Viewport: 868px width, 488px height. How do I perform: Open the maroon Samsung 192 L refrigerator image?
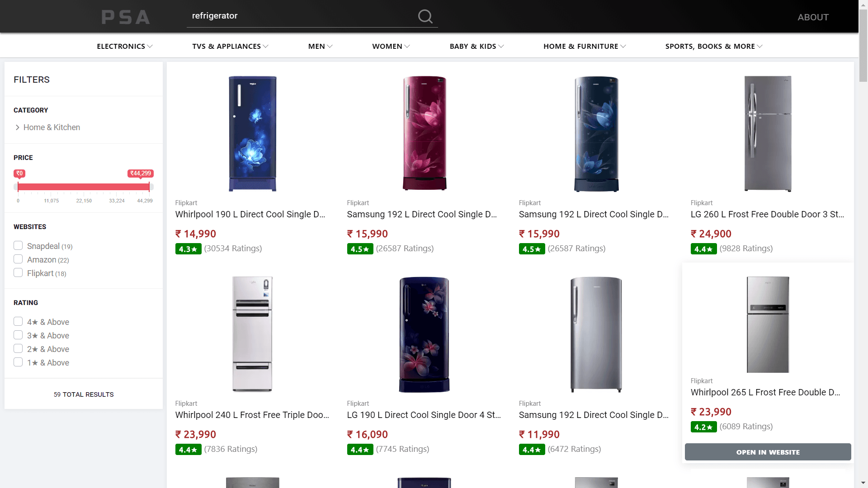click(x=424, y=134)
